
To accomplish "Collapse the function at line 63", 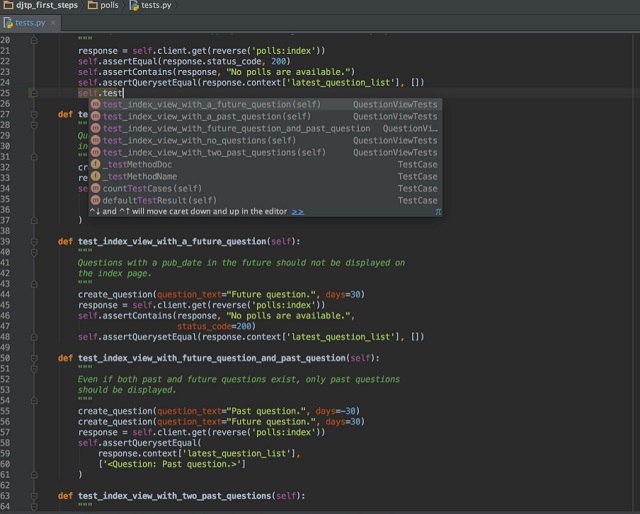I will (34, 496).
